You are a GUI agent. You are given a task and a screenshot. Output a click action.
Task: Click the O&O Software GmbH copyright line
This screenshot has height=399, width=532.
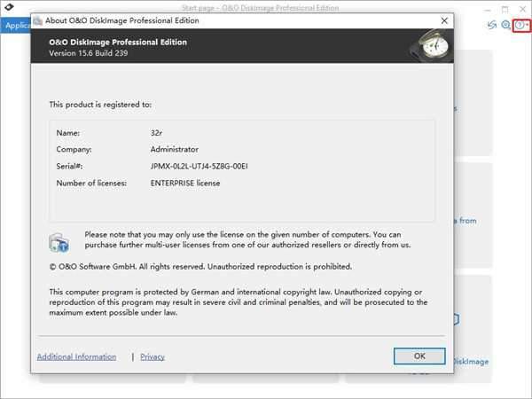point(200,267)
